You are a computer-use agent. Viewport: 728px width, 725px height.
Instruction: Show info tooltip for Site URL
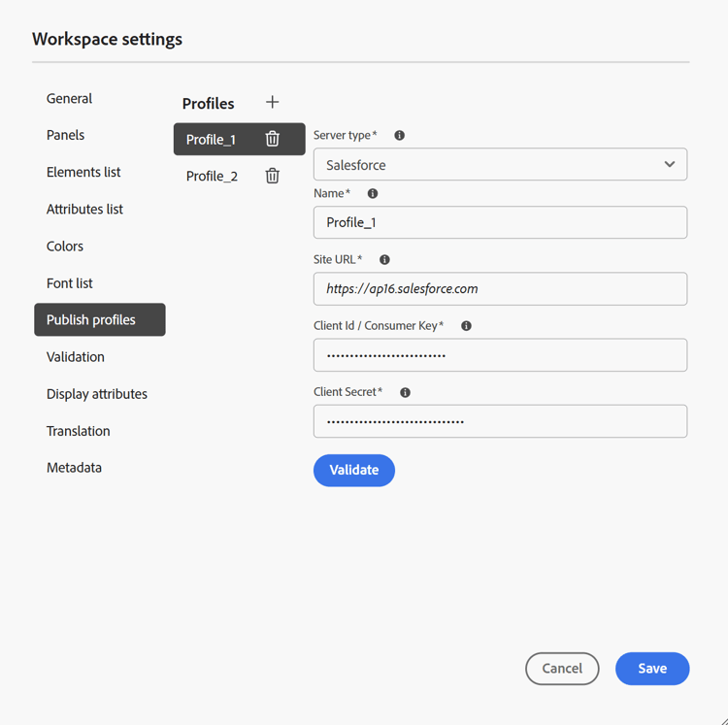[x=384, y=259]
